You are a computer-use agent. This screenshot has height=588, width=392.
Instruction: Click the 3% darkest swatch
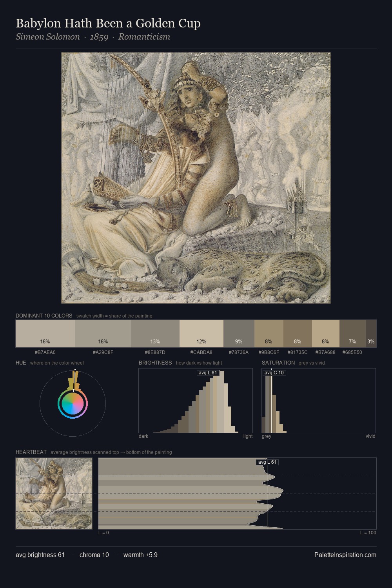point(371,334)
